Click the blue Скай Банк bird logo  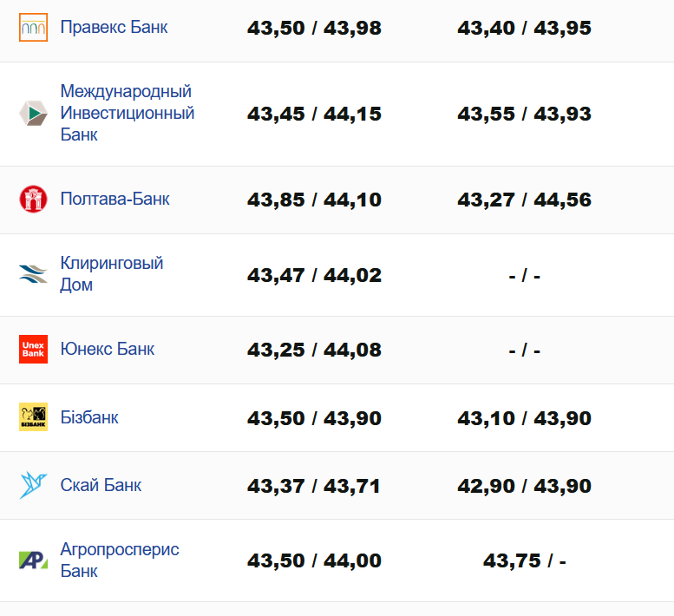(33, 485)
